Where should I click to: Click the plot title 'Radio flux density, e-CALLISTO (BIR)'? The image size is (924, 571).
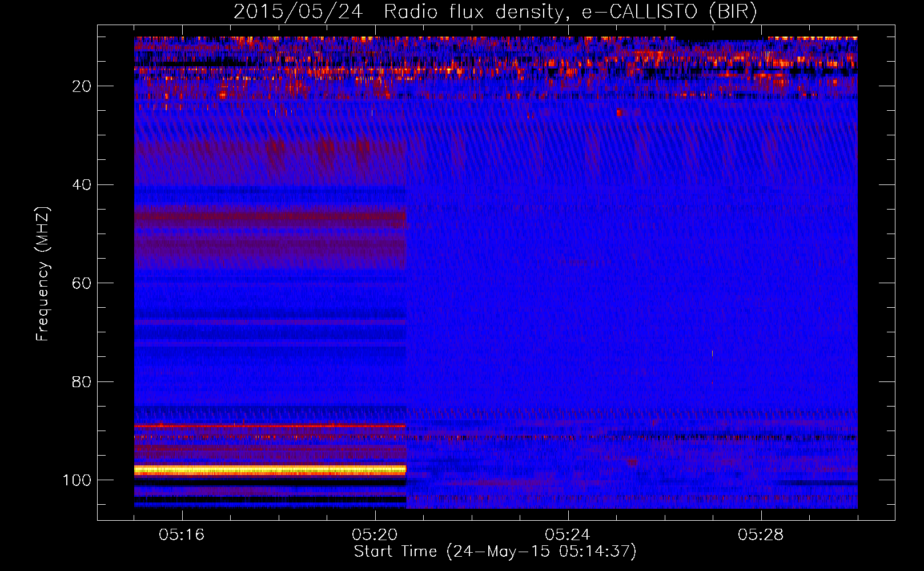coord(569,11)
